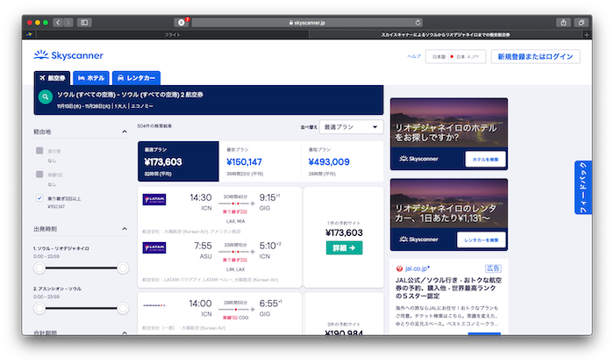
Task: Open the jal.co.jp ad link
Action: tap(418, 268)
